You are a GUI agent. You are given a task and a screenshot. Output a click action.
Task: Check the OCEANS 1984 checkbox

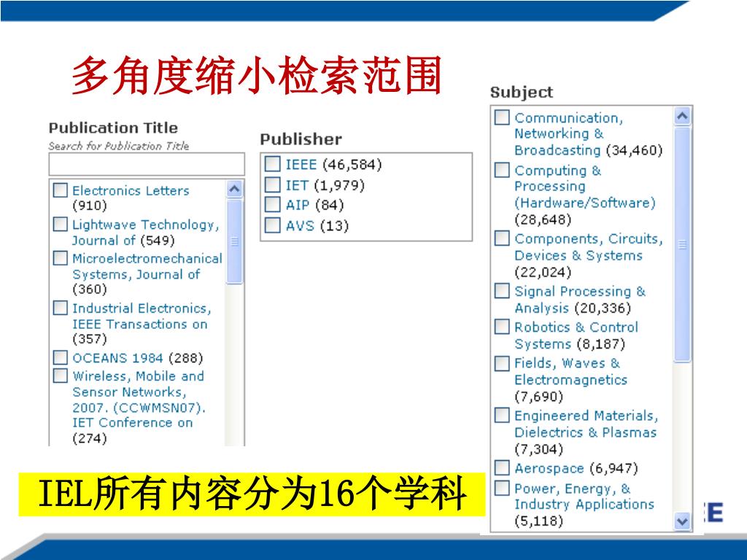click(x=61, y=357)
